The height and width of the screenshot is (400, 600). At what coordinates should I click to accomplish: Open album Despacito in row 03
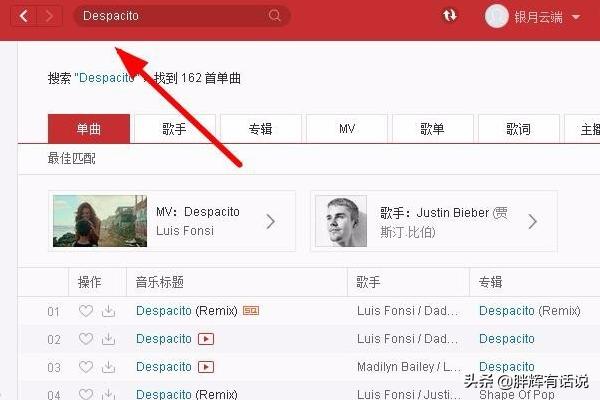coord(507,367)
